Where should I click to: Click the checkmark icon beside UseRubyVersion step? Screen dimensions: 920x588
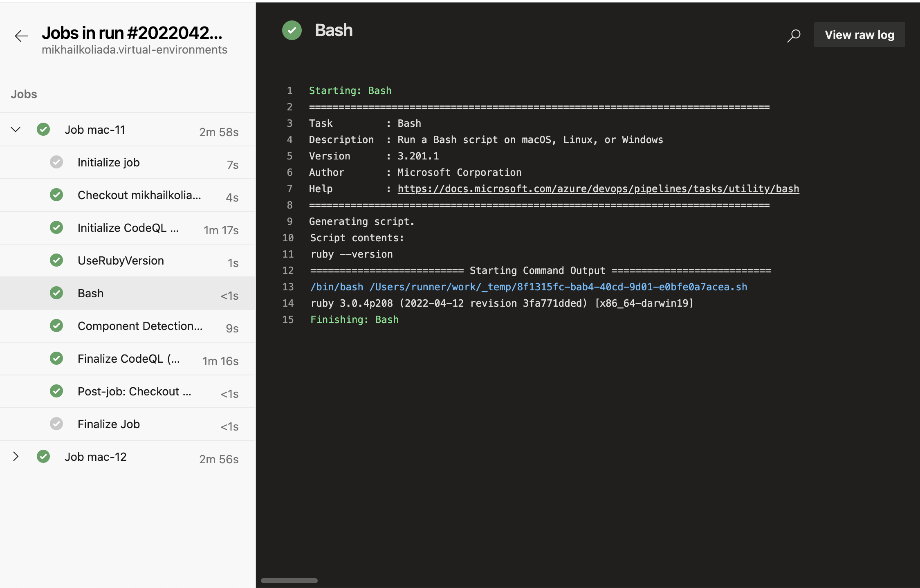pos(56,260)
